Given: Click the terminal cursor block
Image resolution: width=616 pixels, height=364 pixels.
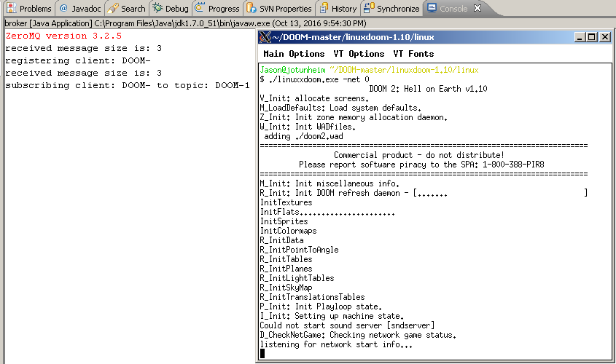Looking at the screenshot, I should point(262,353).
